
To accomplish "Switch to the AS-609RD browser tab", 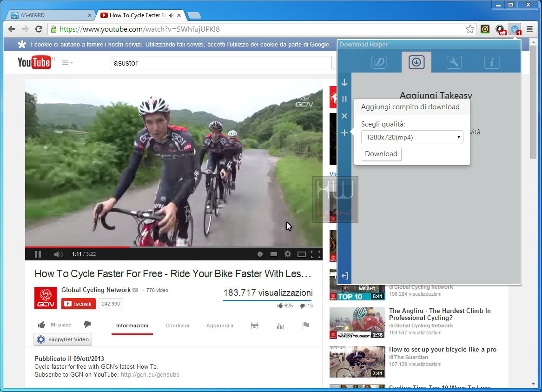I will coord(50,15).
